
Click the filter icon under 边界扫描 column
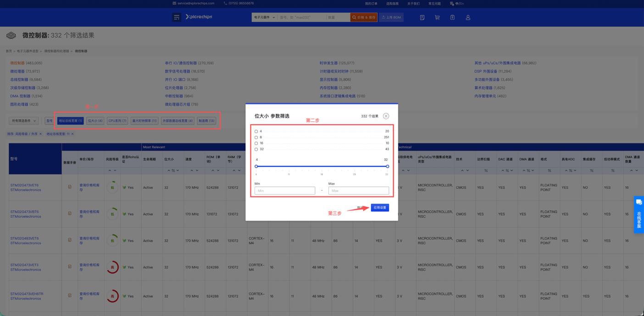pyautogui.click(x=486, y=170)
